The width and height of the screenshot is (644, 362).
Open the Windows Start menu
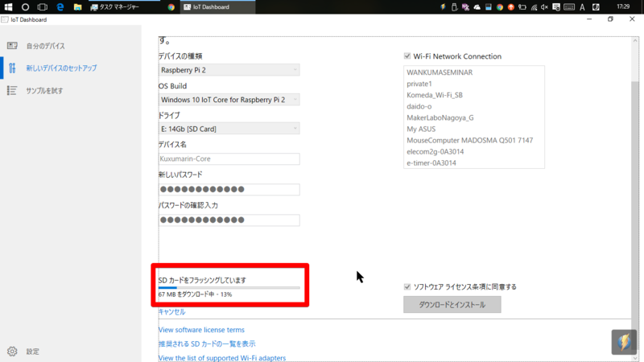click(x=8, y=6)
